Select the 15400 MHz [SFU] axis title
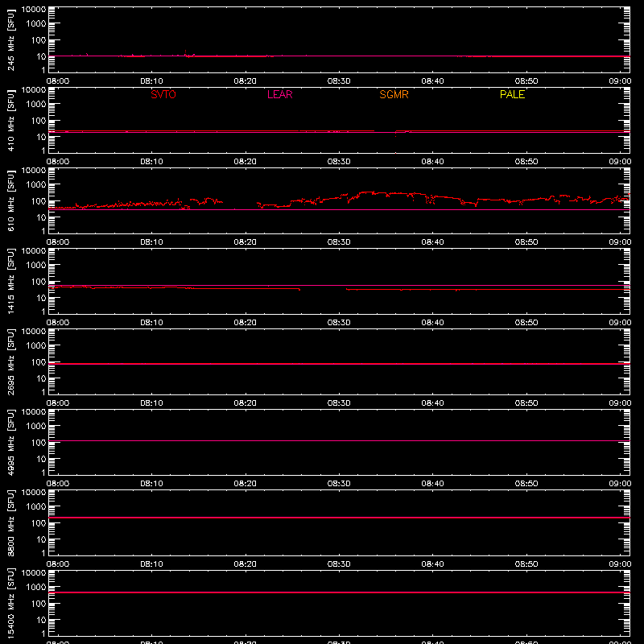 (x=10, y=603)
